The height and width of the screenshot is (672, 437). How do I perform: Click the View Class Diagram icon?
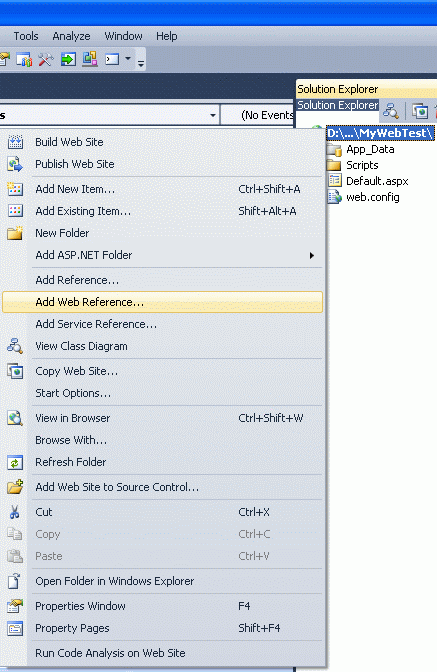point(15,346)
